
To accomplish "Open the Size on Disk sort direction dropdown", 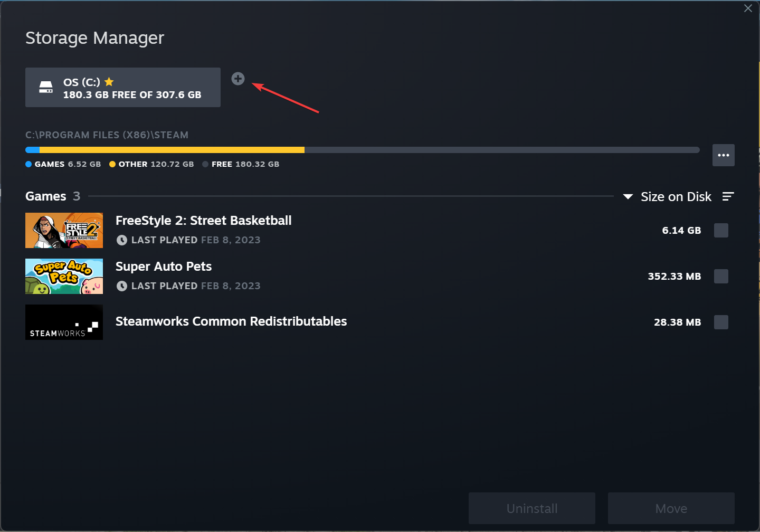I will click(628, 196).
